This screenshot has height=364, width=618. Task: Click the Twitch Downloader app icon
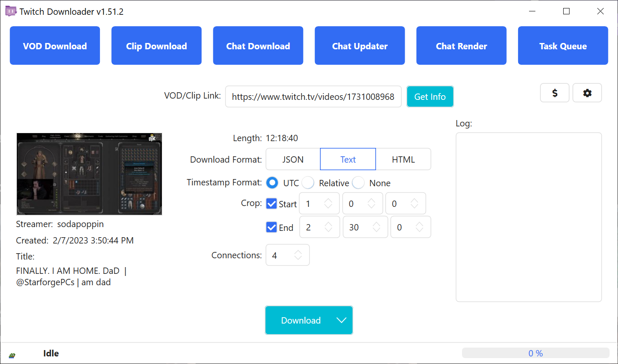click(x=11, y=11)
